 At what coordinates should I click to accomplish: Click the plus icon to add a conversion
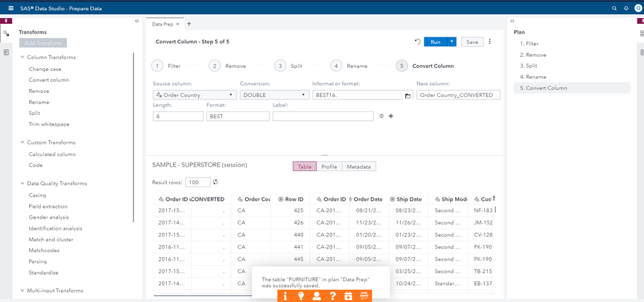[391, 117]
